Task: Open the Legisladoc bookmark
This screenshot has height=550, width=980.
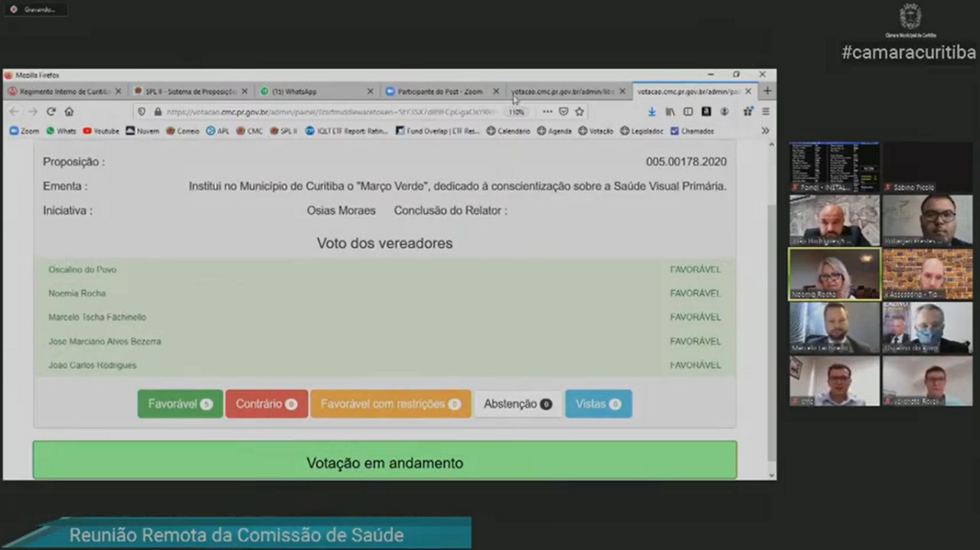Action: point(643,131)
